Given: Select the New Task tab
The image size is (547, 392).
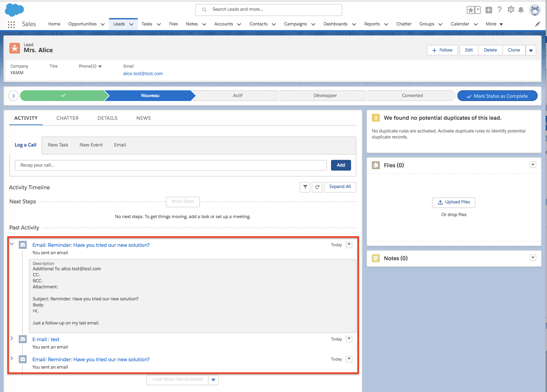Looking at the screenshot, I should coord(58,145).
